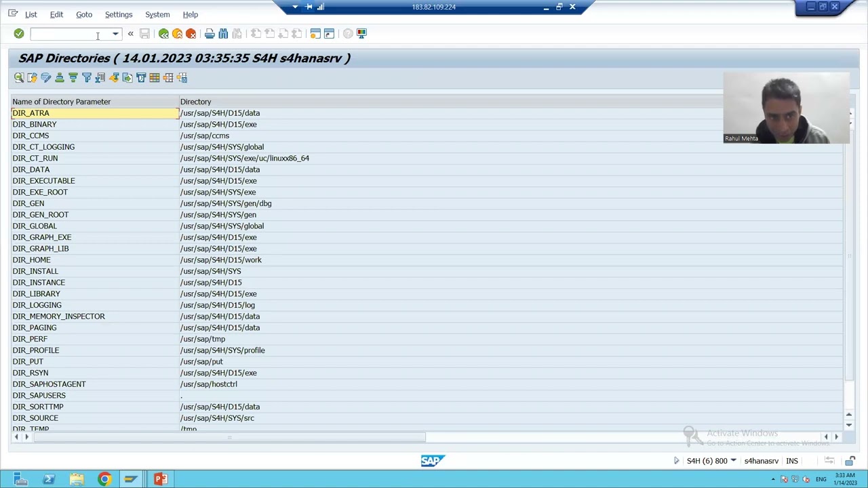Open the Help menu
The width and height of the screenshot is (868, 488).
pyautogui.click(x=191, y=14)
